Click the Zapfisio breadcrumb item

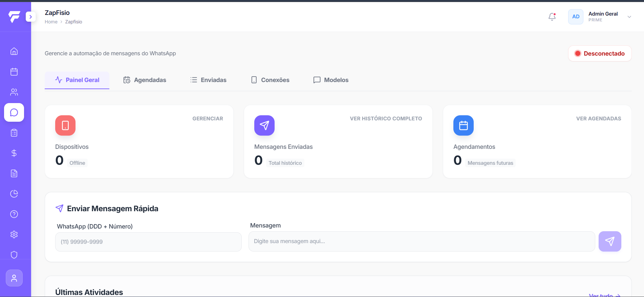[73, 22]
